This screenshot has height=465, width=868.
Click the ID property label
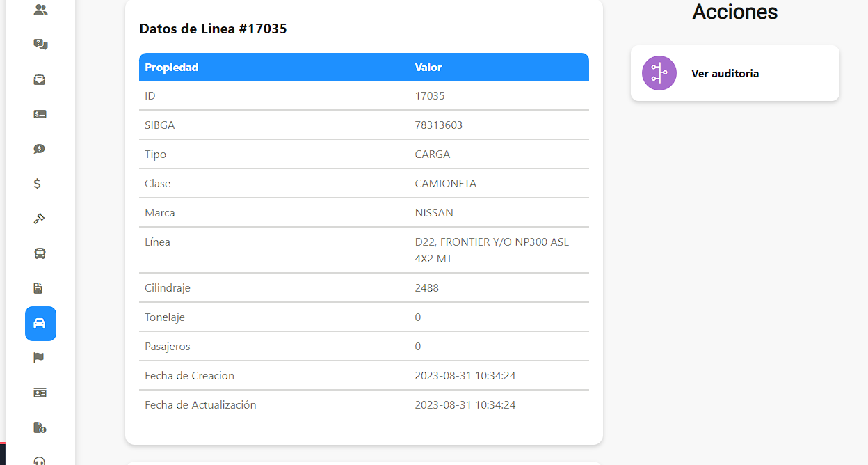(150, 96)
